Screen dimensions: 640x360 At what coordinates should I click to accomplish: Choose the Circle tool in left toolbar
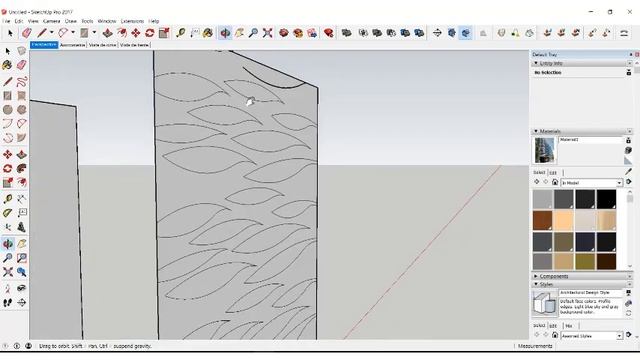pos(8,109)
